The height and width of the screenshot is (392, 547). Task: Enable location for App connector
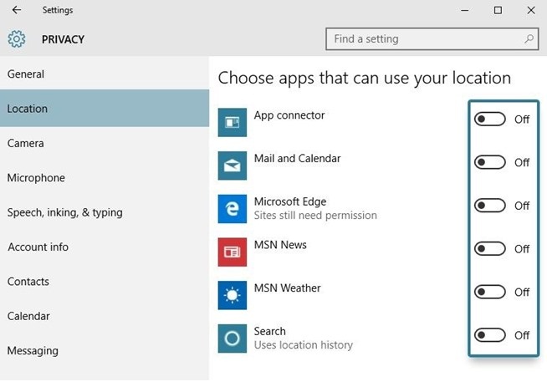tap(490, 120)
